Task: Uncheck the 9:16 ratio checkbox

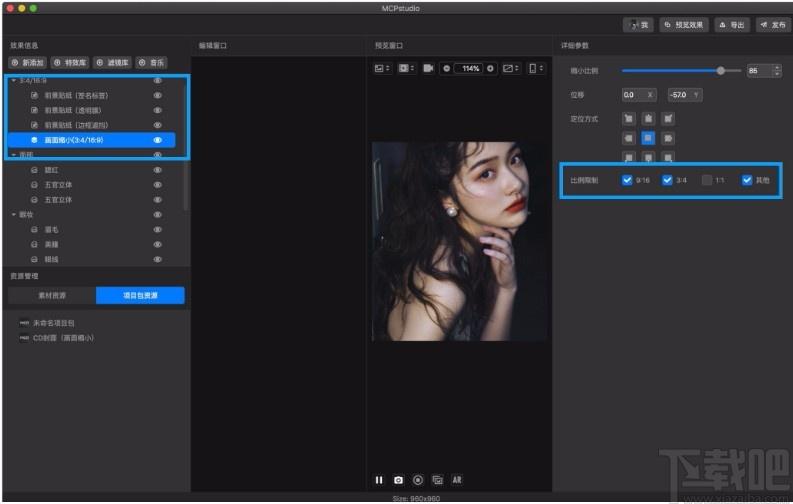Action: [627, 180]
